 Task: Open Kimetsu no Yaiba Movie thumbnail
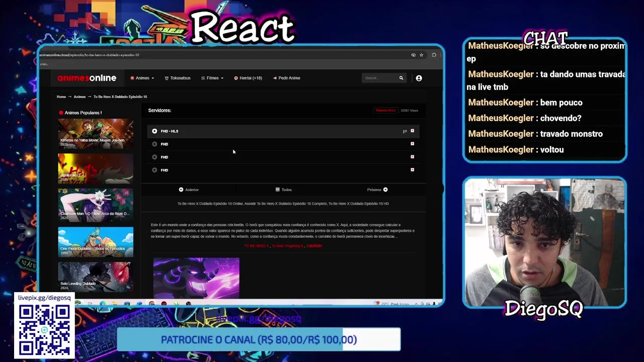click(x=96, y=134)
